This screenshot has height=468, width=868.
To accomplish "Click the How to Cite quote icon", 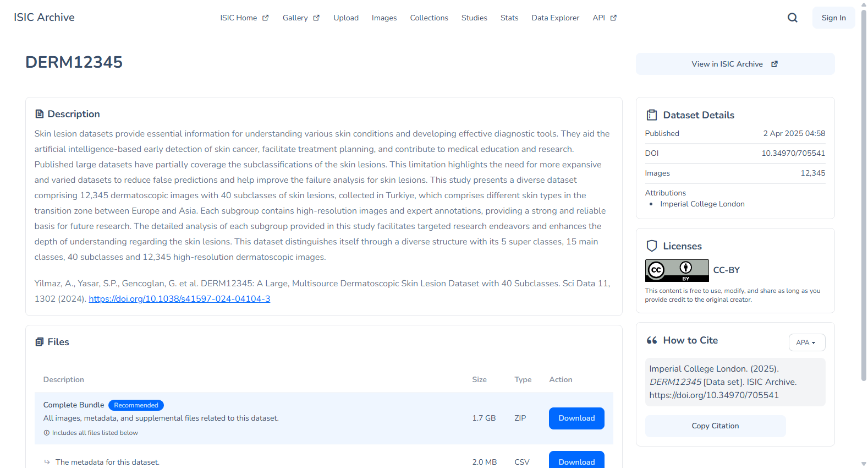I will coord(652,340).
